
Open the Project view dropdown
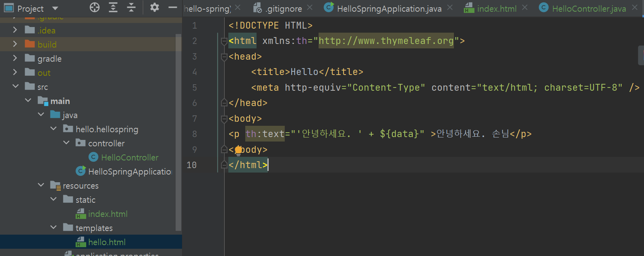(55, 8)
